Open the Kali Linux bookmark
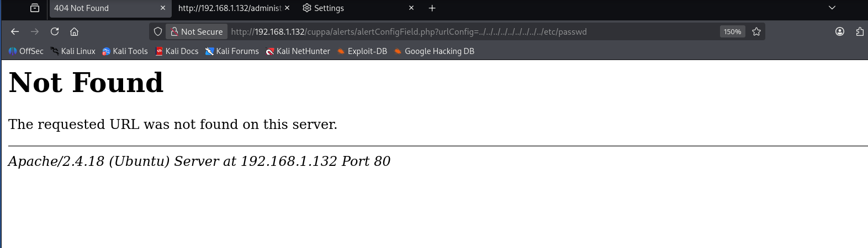Screen dimensions: 868x248 point(73,51)
